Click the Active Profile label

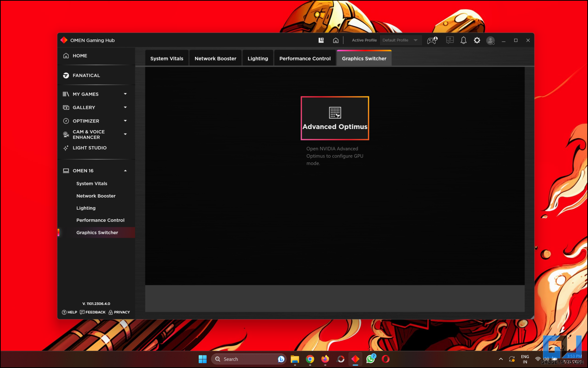tap(364, 40)
